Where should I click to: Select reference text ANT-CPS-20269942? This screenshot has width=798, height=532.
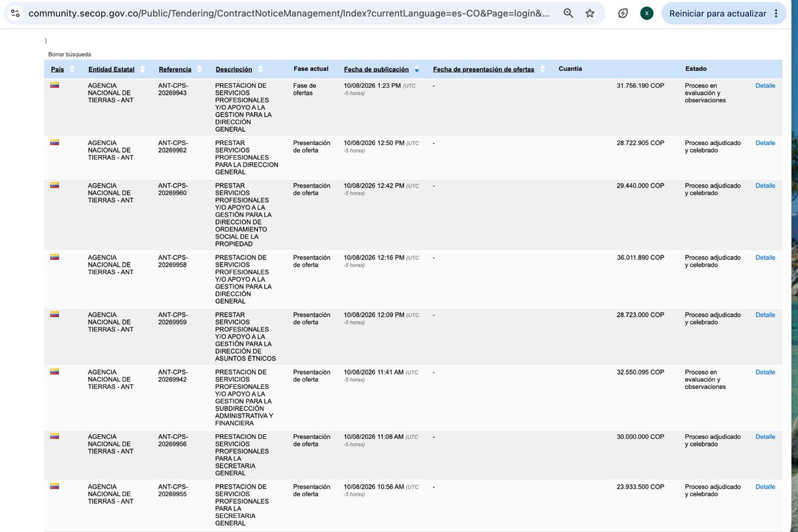point(173,376)
